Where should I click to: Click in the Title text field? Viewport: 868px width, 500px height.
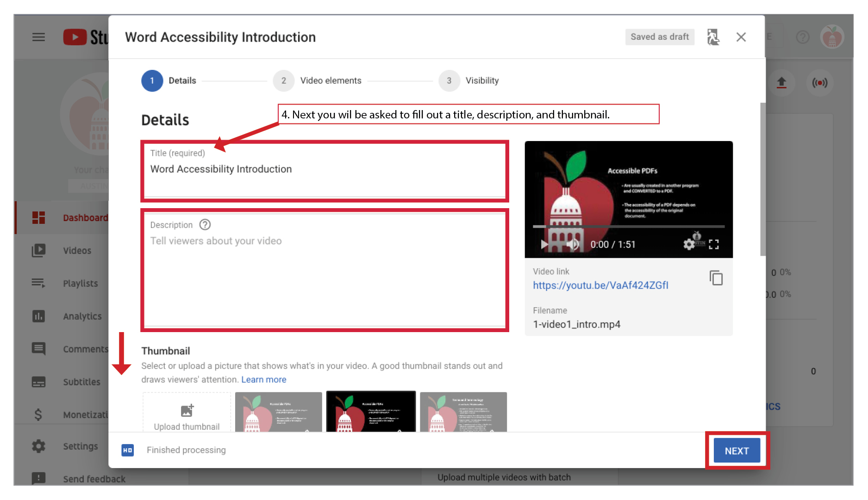click(x=324, y=170)
